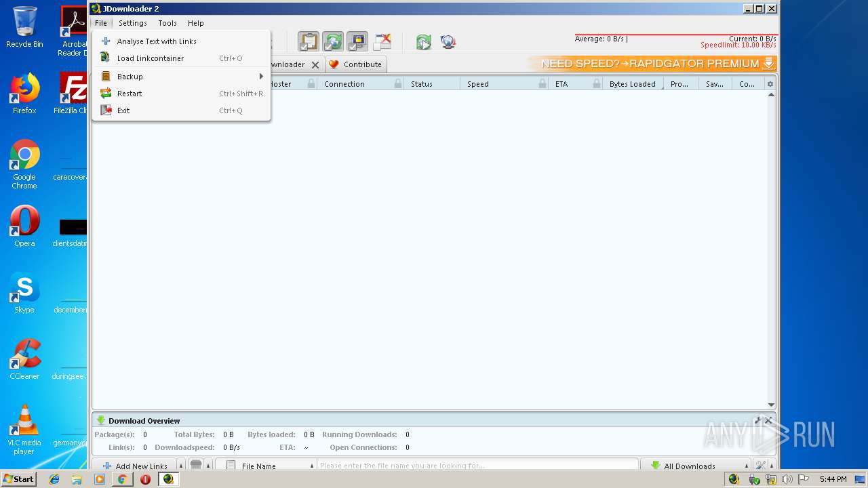This screenshot has width=868, height=488.
Task: Click the Download Overview pin icon
Action: click(759, 420)
